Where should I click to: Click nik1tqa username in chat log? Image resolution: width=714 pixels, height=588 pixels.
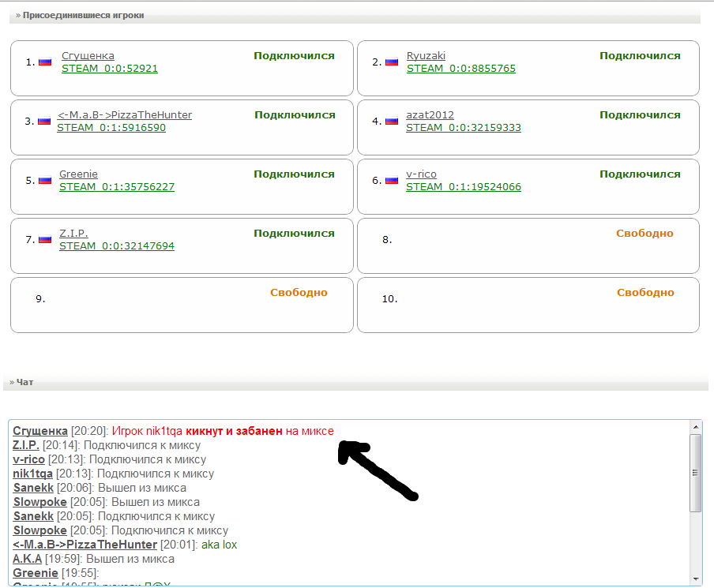click(33, 474)
